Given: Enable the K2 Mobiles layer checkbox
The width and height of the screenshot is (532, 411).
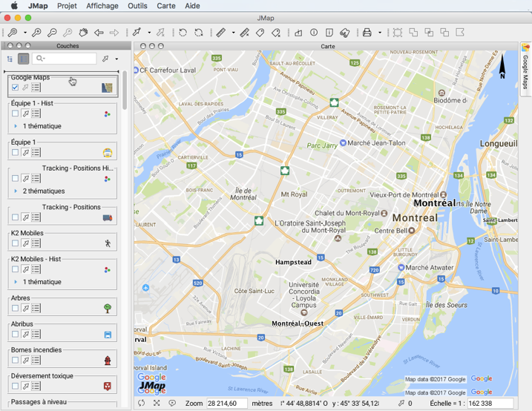Looking at the screenshot, I should (15, 243).
